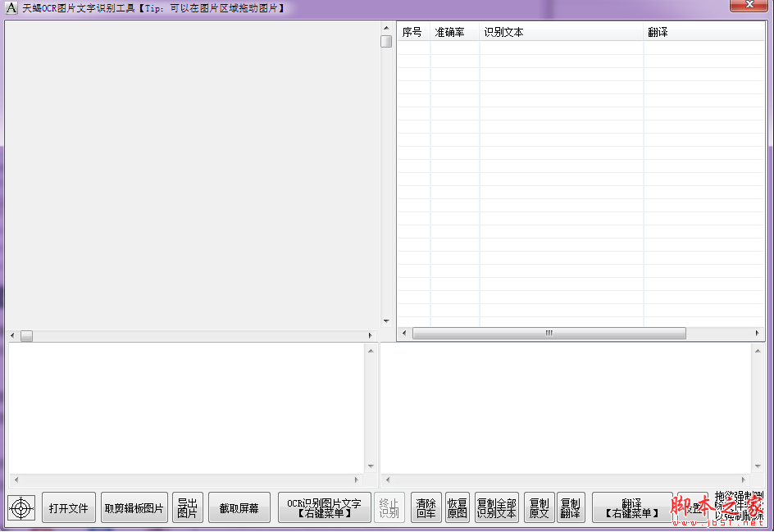The width and height of the screenshot is (774, 532).
Task: Export the image via 导出图片
Action: (x=187, y=507)
